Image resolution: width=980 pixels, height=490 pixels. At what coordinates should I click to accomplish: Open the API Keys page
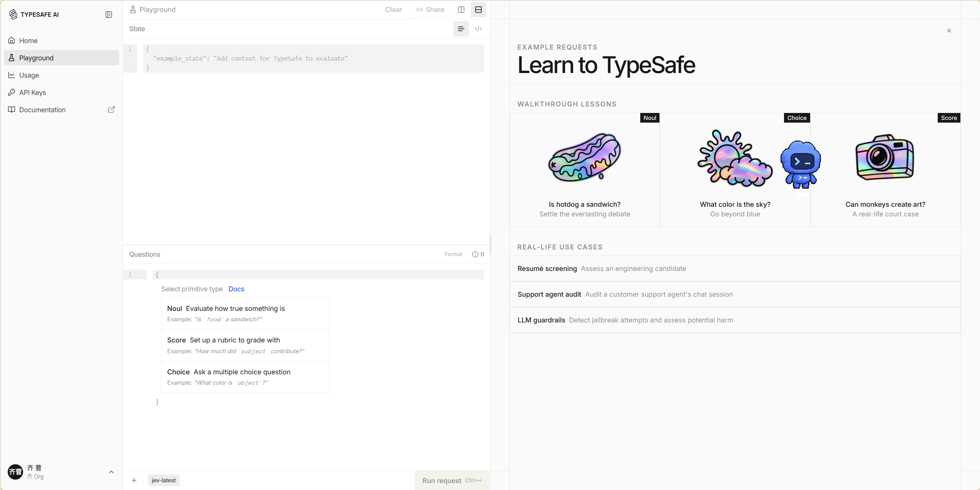(x=61, y=92)
